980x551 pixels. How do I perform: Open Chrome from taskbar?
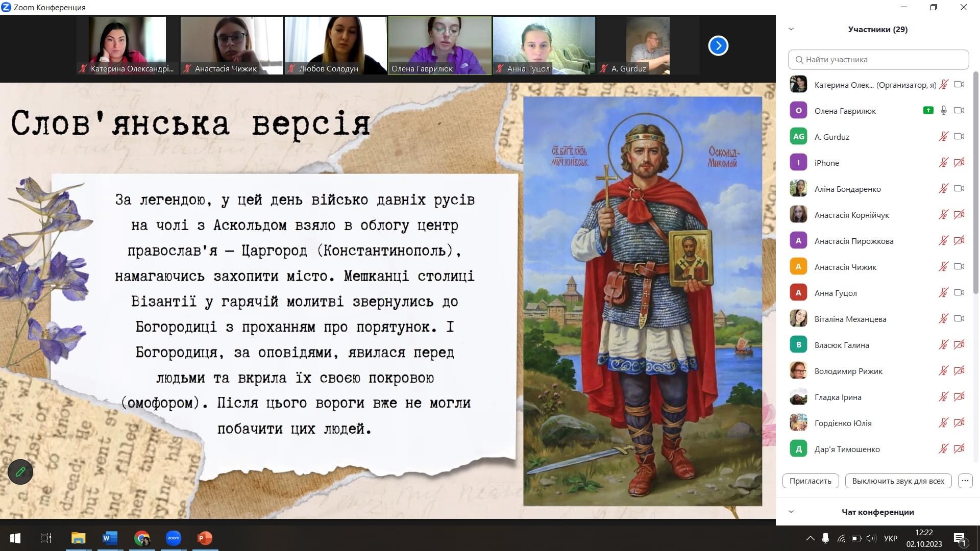[142, 538]
